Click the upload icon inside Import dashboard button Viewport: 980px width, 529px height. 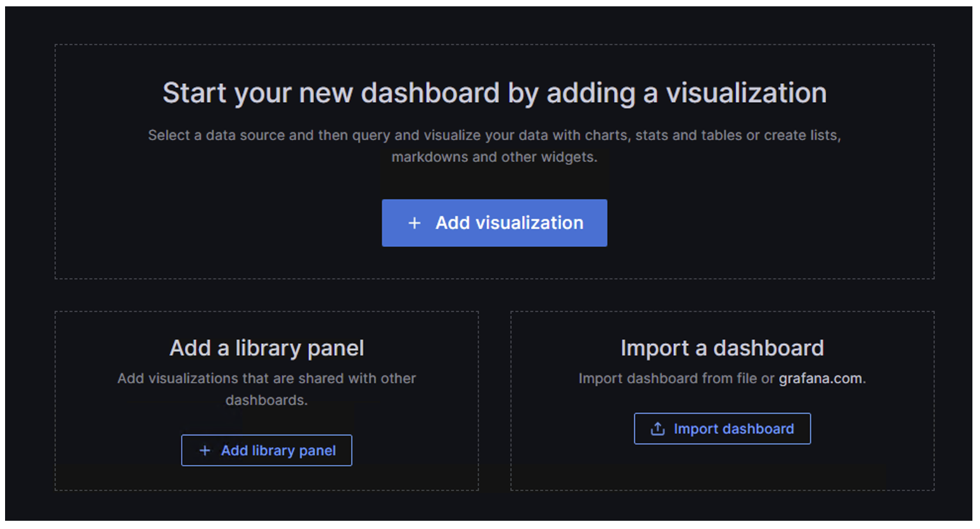[657, 428]
